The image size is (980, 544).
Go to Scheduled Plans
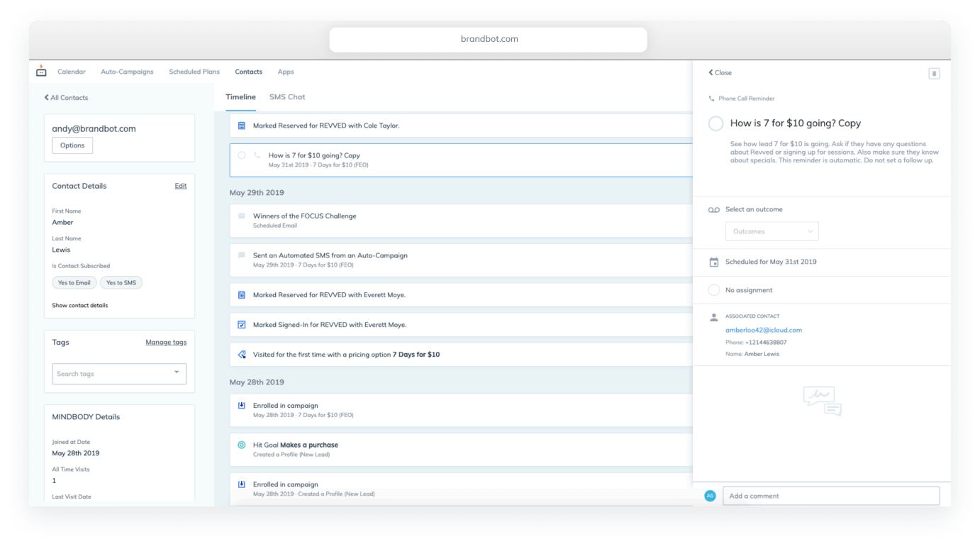point(194,72)
